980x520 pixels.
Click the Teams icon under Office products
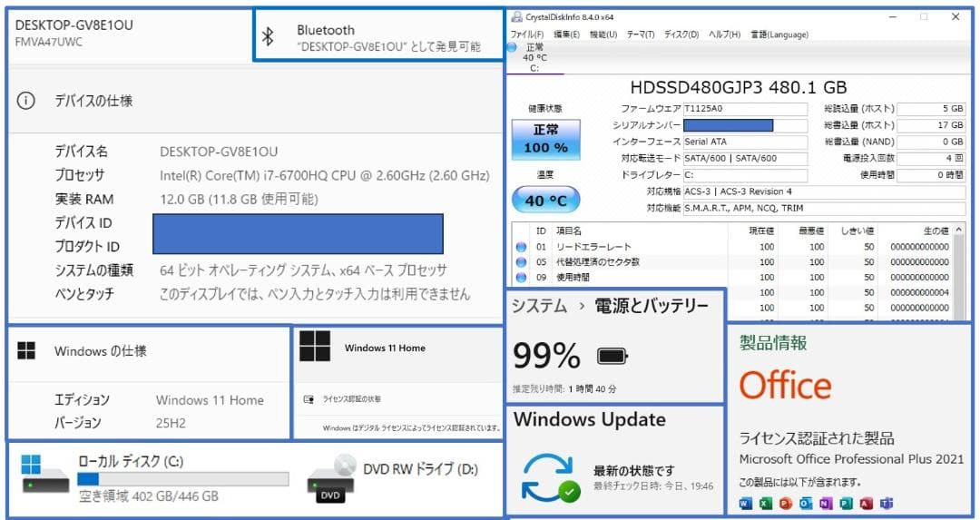[887, 503]
